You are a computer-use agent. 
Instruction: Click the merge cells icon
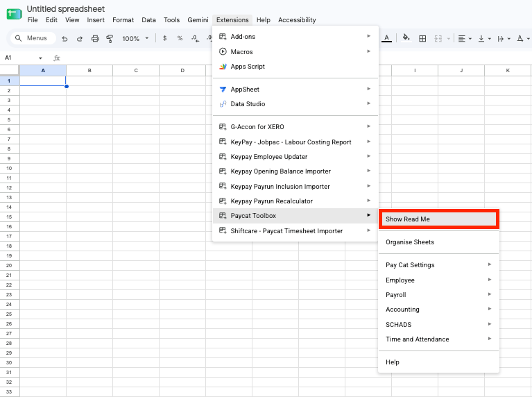(438, 39)
